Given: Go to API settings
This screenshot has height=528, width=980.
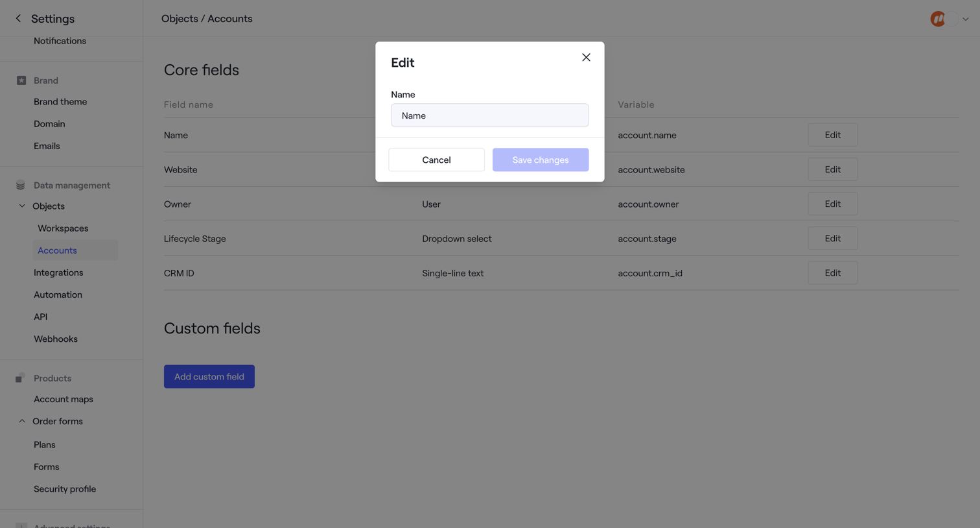Looking at the screenshot, I should 40,317.
